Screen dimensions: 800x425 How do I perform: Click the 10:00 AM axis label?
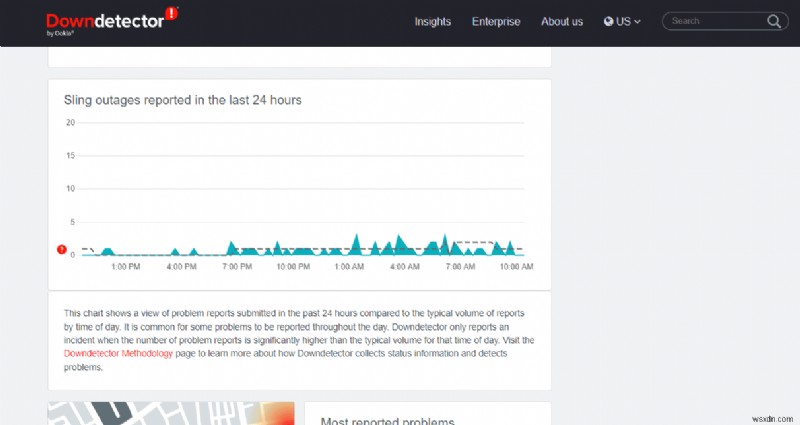tap(516, 266)
